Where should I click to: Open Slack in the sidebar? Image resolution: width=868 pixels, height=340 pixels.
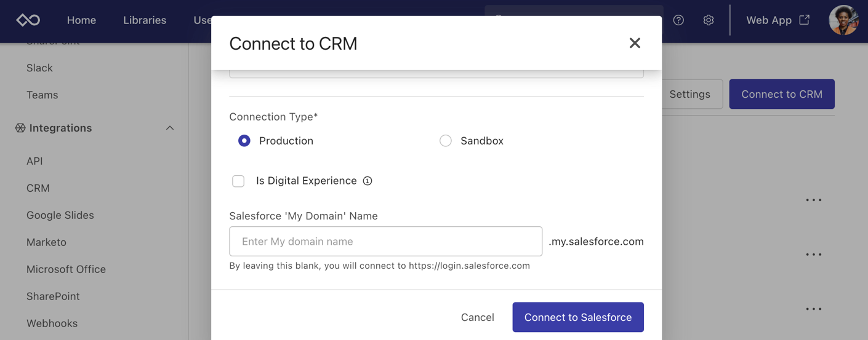tap(39, 68)
